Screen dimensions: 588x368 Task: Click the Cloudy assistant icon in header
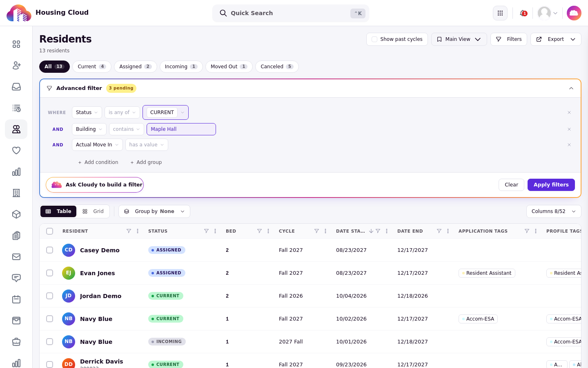click(x=574, y=13)
